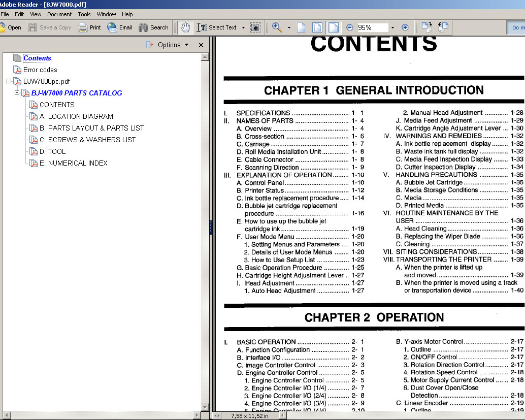The width and height of the screenshot is (525, 420).
Task: Rotate the page counterclockwise
Action: click(443, 27)
